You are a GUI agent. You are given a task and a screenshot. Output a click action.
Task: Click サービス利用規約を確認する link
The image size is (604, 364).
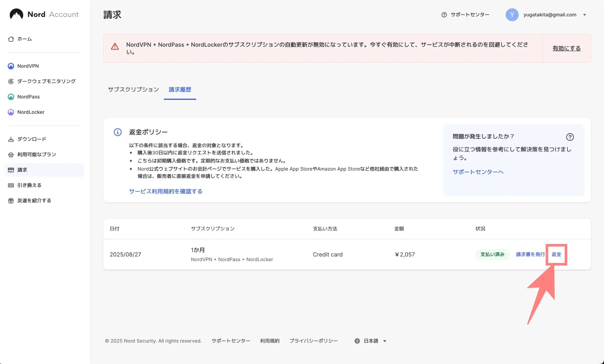pyautogui.click(x=166, y=191)
